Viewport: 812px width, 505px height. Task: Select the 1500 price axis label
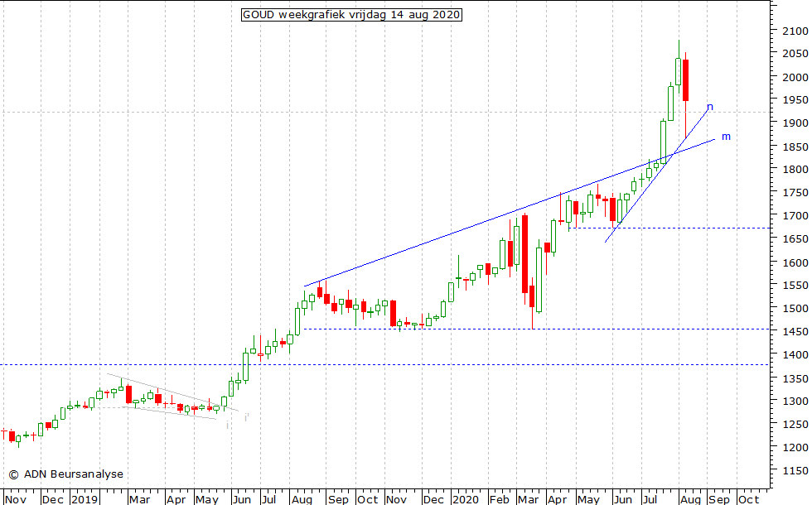pos(795,308)
